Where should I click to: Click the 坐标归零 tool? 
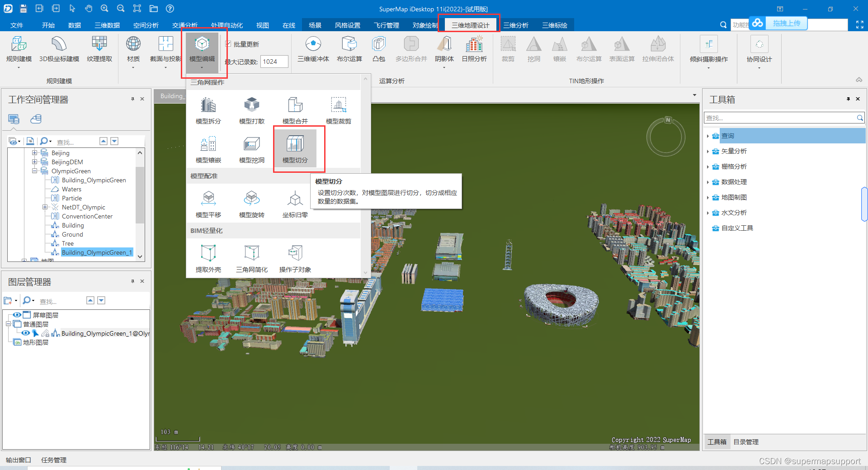click(x=295, y=204)
